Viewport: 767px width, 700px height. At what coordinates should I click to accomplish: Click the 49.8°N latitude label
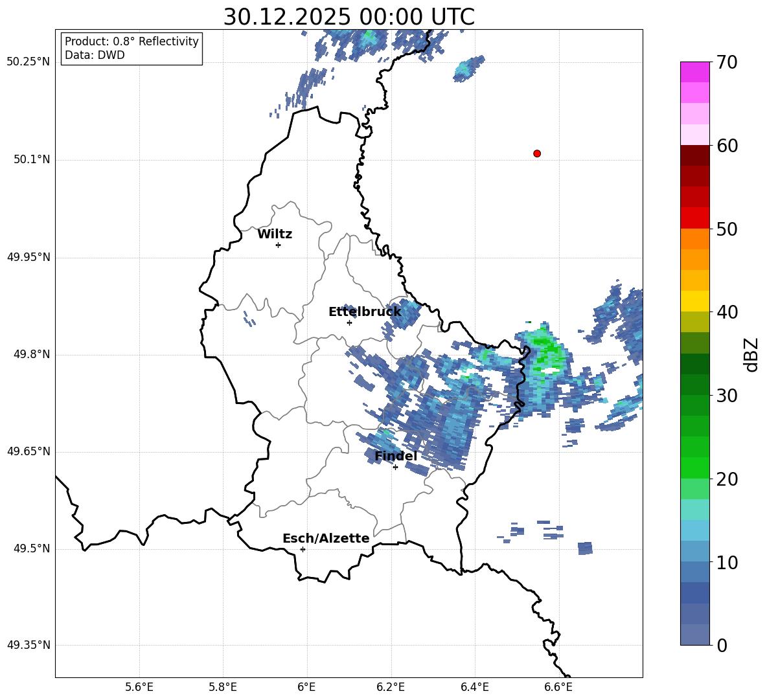[32, 354]
